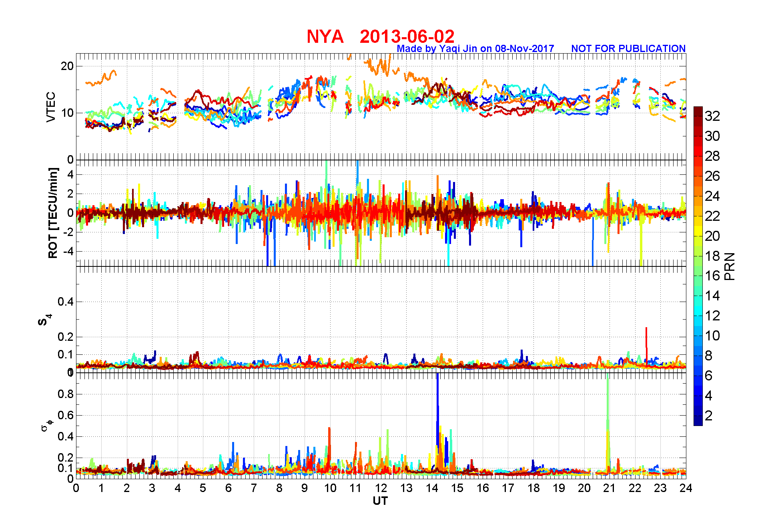762x532 pixels.
Task: Click colorbar tick label 14
Action: 712,296
